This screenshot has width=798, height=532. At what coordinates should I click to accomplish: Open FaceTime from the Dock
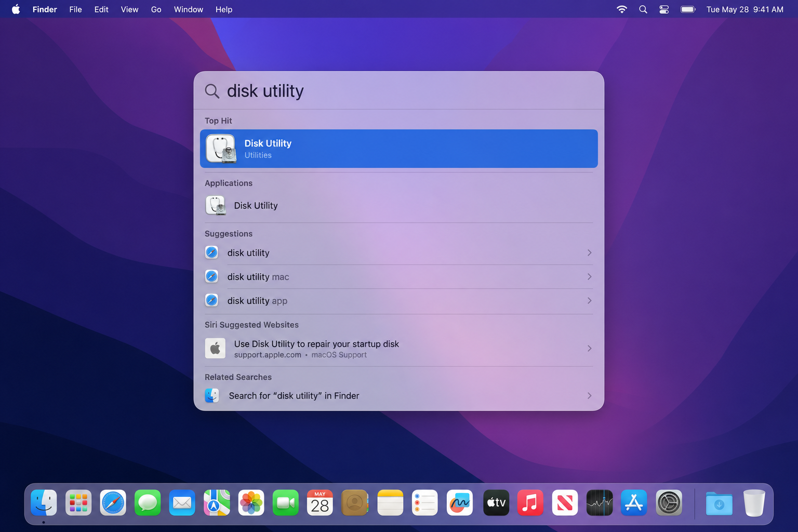(x=286, y=503)
